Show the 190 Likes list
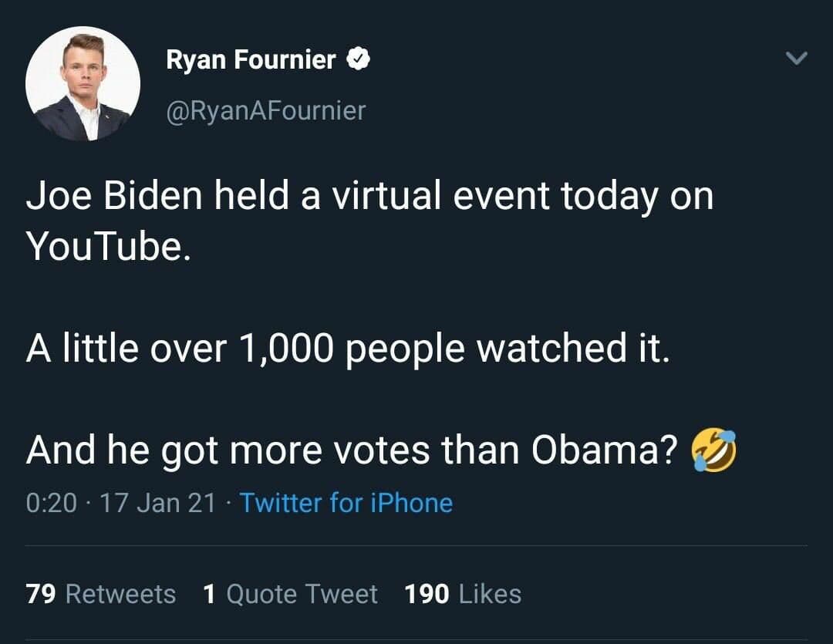833x644 pixels. 463,594
